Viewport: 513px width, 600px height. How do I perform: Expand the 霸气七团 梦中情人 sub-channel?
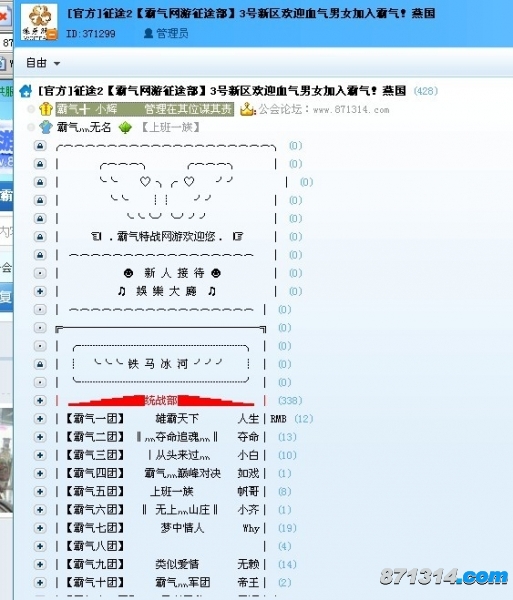40,528
